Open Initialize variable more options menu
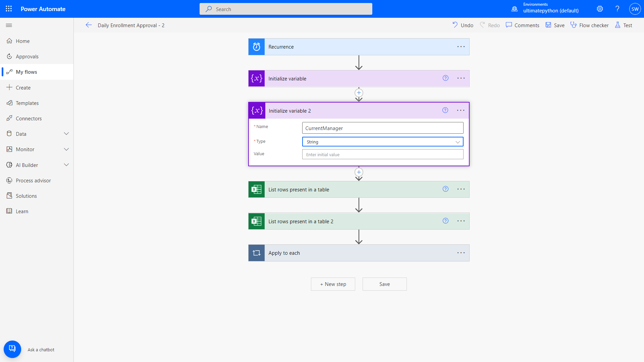The height and width of the screenshot is (362, 644). tap(461, 78)
